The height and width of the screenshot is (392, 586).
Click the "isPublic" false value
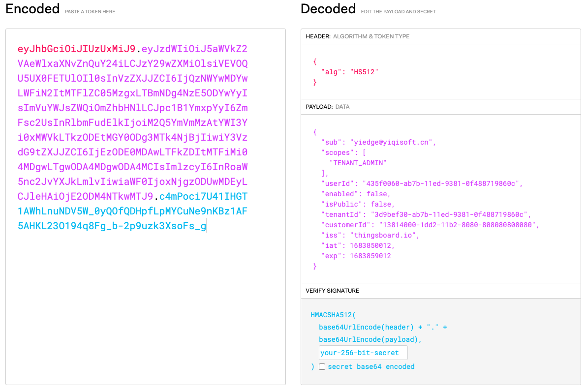pos(382,204)
